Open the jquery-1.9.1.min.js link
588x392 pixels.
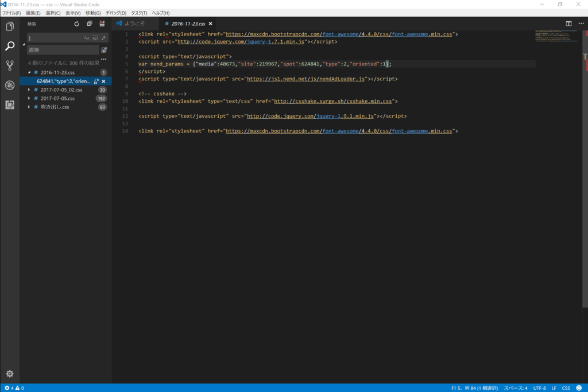[310, 116]
